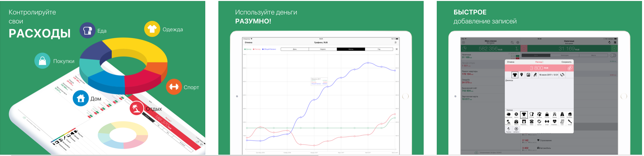Click the photo attachment icon
Screen dimensions: 644x156
point(528,75)
